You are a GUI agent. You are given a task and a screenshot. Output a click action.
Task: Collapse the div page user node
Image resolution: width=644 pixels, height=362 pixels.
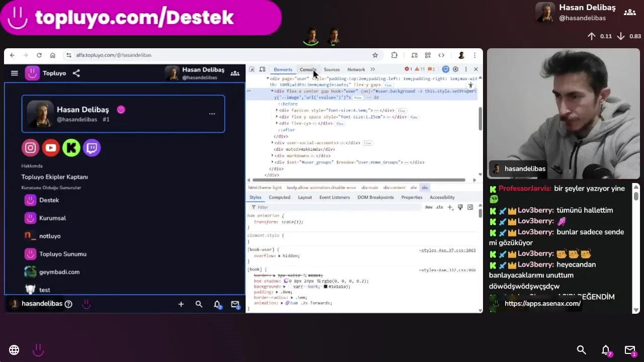pos(268,78)
